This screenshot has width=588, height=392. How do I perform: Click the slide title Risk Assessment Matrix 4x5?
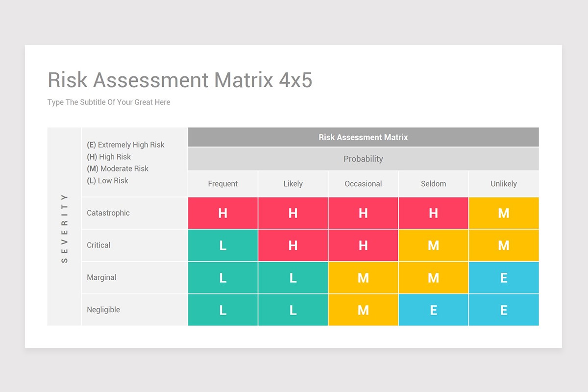coord(180,80)
